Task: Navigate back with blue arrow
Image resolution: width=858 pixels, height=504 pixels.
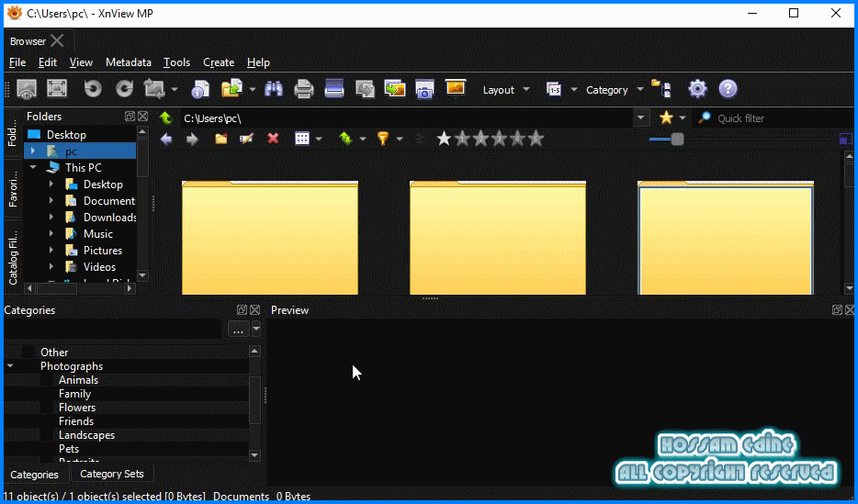Action: point(166,139)
